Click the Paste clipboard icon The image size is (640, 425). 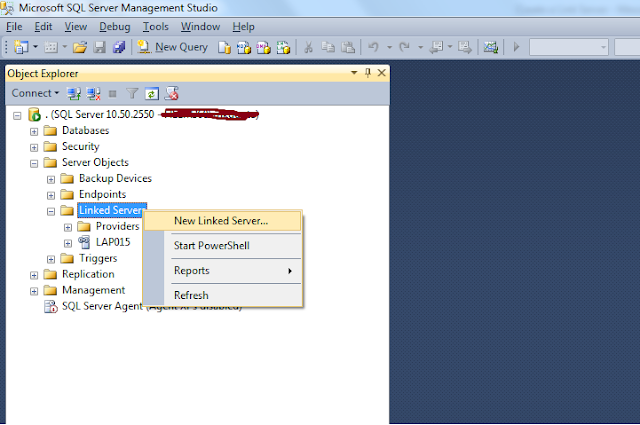pos(348,47)
